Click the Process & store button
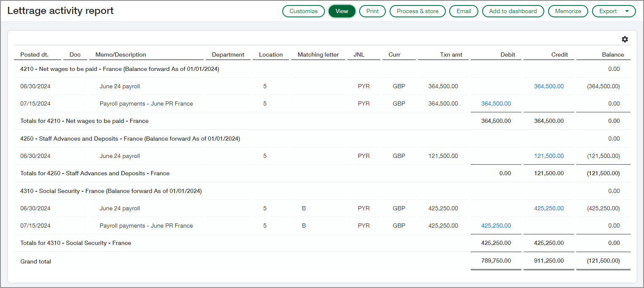This screenshot has width=644, height=288. click(x=418, y=11)
